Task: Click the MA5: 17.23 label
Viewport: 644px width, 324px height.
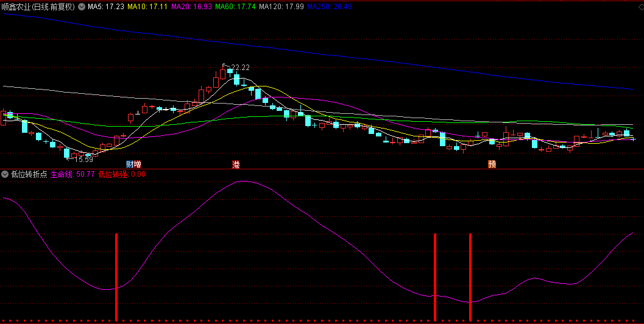Action: [106, 7]
